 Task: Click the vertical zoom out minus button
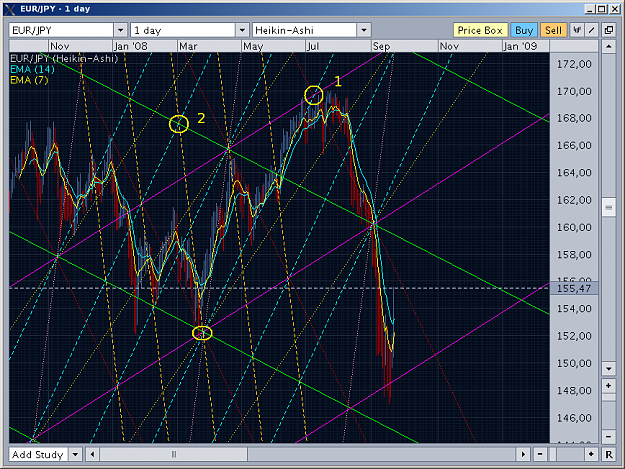(x=609, y=436)
